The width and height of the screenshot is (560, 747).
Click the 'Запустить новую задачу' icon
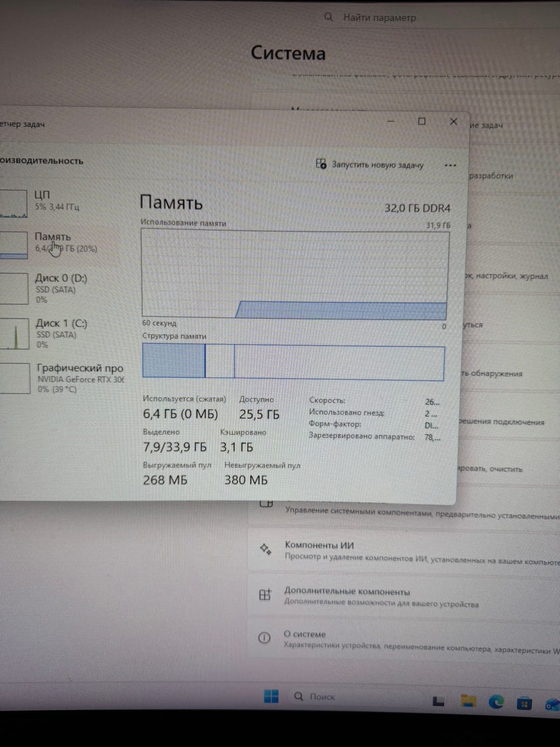[321, 163]
